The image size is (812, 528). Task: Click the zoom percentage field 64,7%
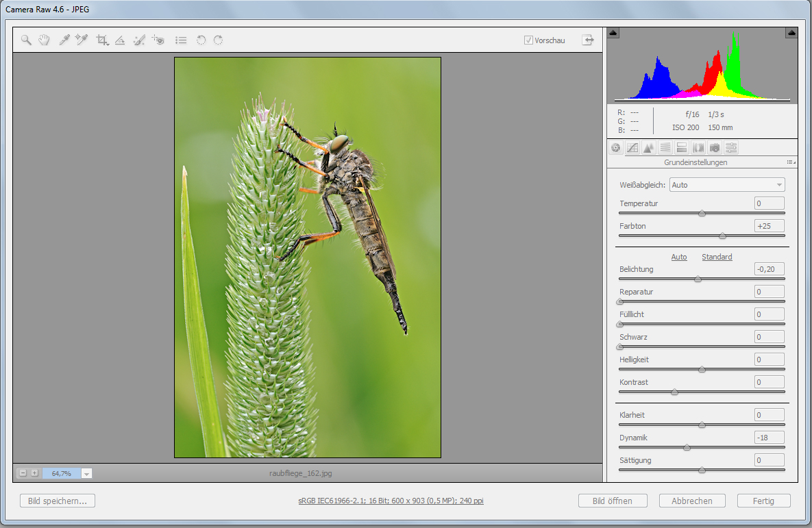point(62,473)
